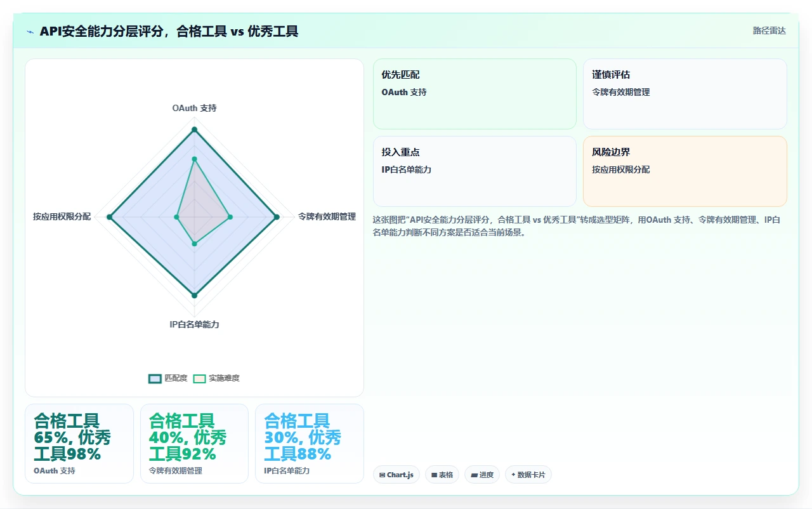The height and width of the screenshot is (509, 812).
Task: Open the 优先匹配 card
Action: coord(475,94)
